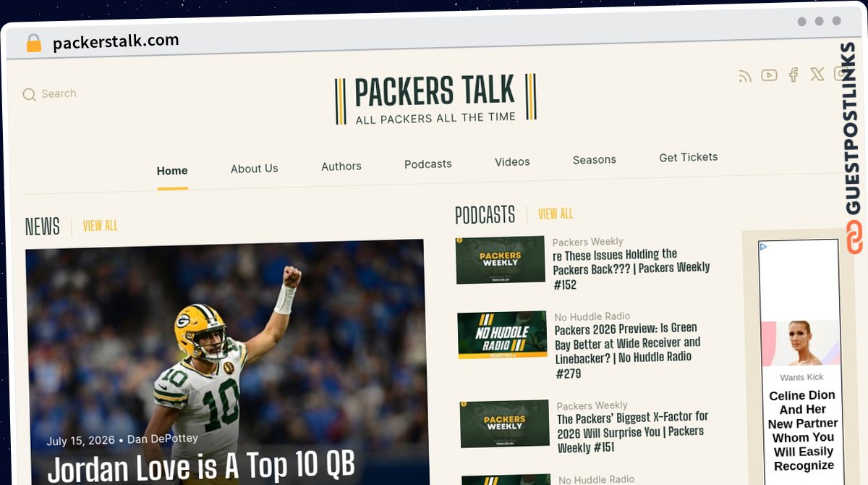Viewport: 868px width, 485px height.
Task: Select the Home menu item
Action: point(172,171)
